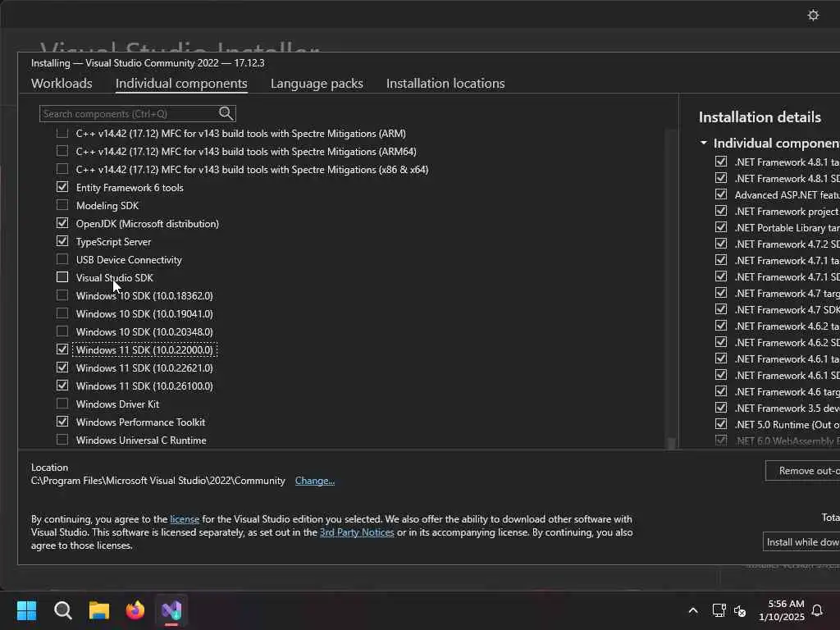Screen dimensions: 840x630
Task: Launch File Explorer from taskbar
Action: pyautogui.click(x=99, y=610)
